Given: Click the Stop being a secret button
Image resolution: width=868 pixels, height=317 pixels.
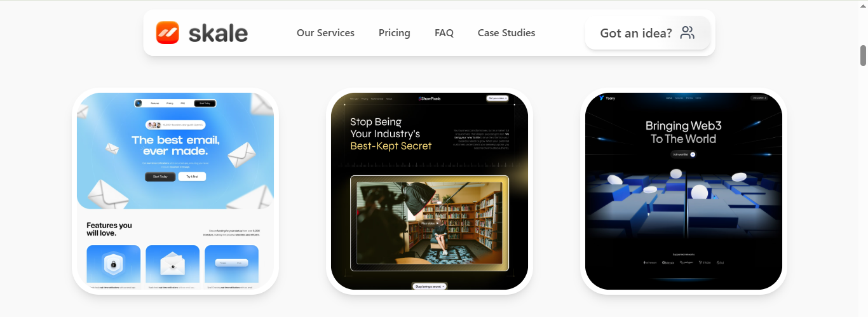Looking at the screenshot, I should coord(430,287).
